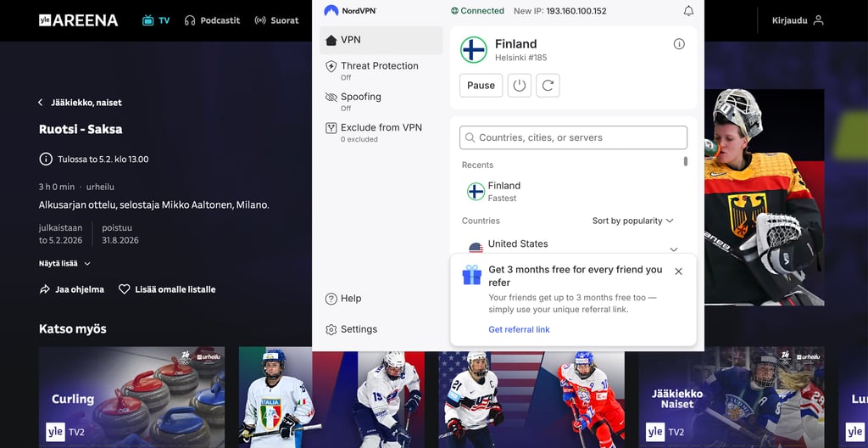Click the United States flag icon

pos(476,247)
